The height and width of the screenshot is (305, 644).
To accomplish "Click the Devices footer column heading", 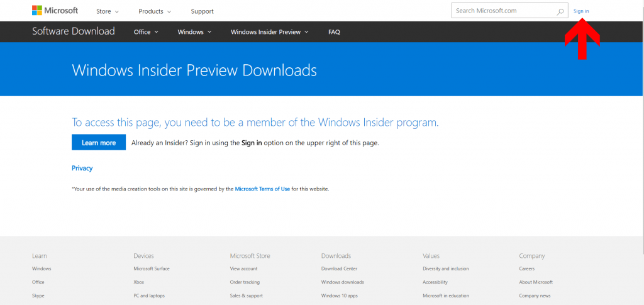I will [x=143, y=256].
